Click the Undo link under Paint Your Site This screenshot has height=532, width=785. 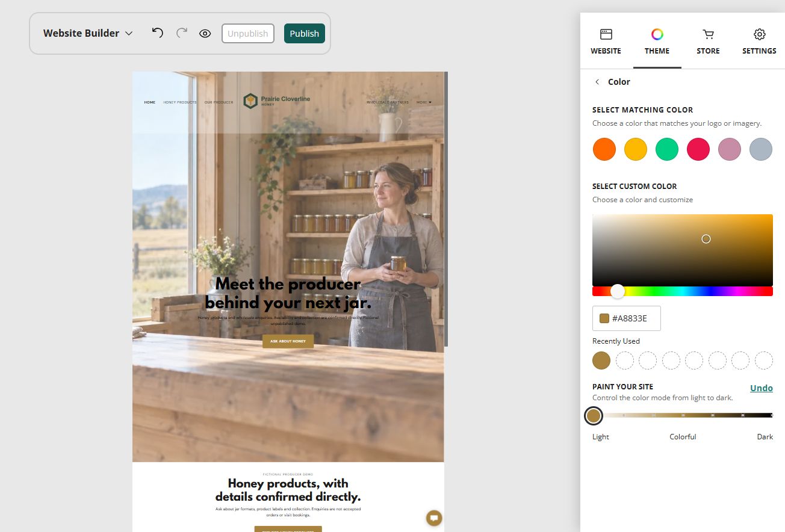[762, 388]
